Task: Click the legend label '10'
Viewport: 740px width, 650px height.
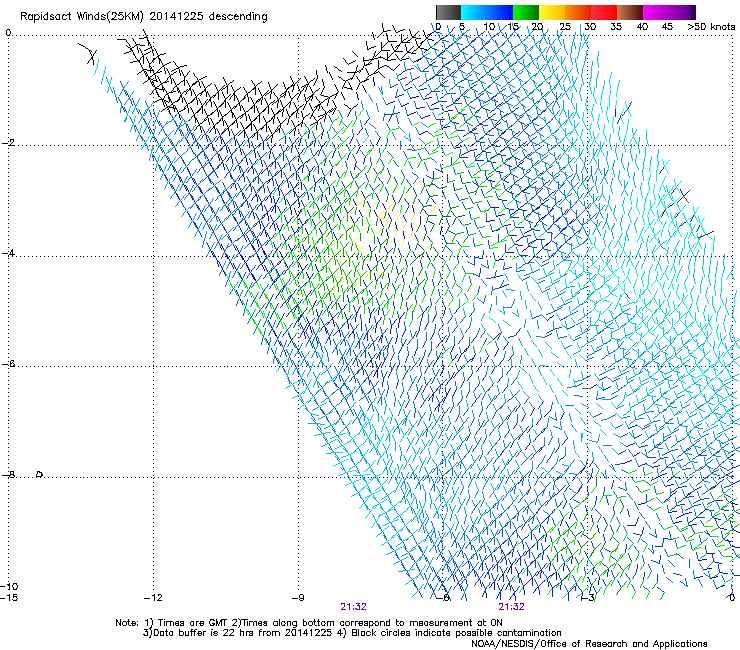Action: 489,27
